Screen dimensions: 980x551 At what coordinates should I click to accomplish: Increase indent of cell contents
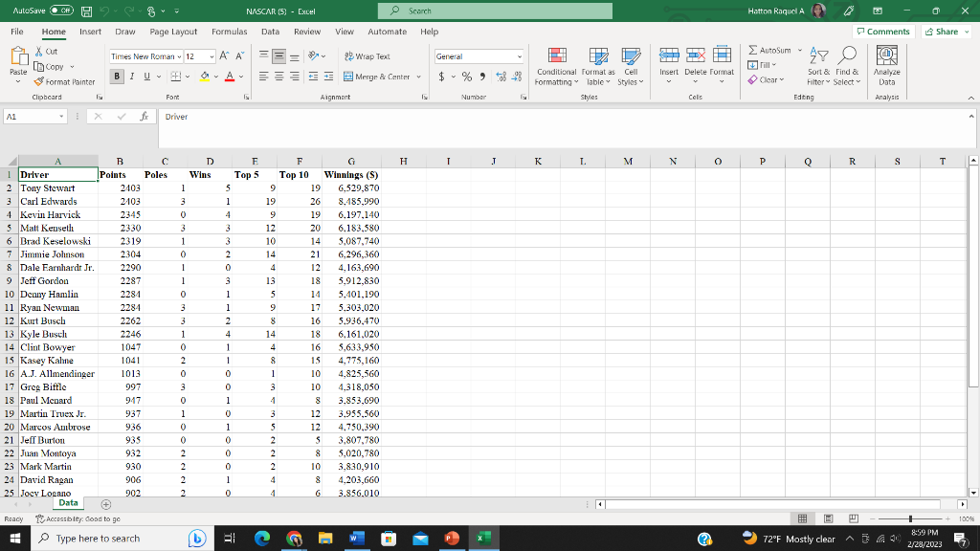[x=329, y=77]
